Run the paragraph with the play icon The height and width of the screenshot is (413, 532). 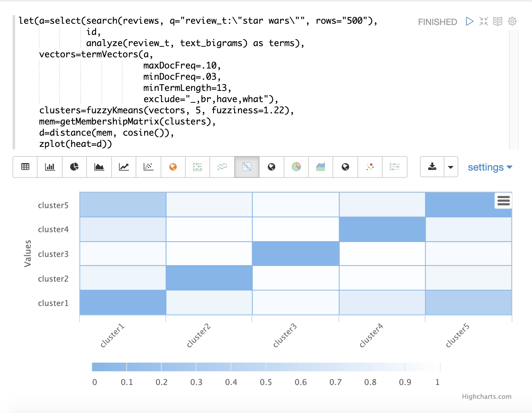(x=469, y=21)
